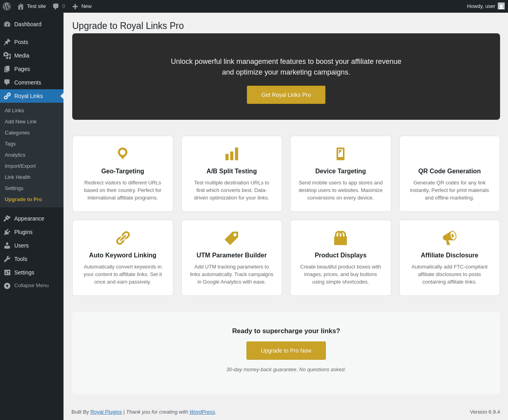The height and width of the screenshot is (420, 508).
Task: Click the Appearance menu label
Action: coord(29,219)
